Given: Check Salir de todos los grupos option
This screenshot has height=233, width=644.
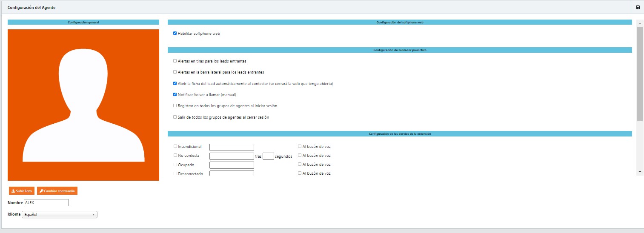Looking at the screenshot, I should [x=175, y=117].
